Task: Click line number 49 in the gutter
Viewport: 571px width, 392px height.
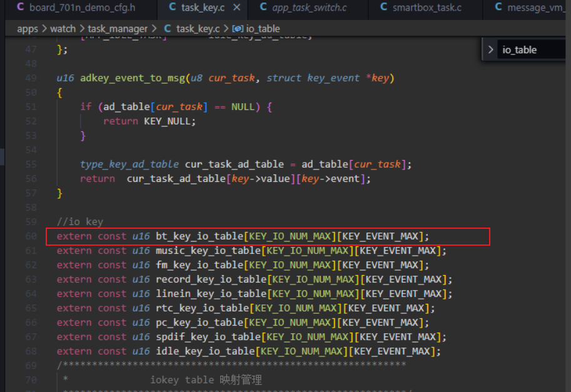Action: pos(31,78)
